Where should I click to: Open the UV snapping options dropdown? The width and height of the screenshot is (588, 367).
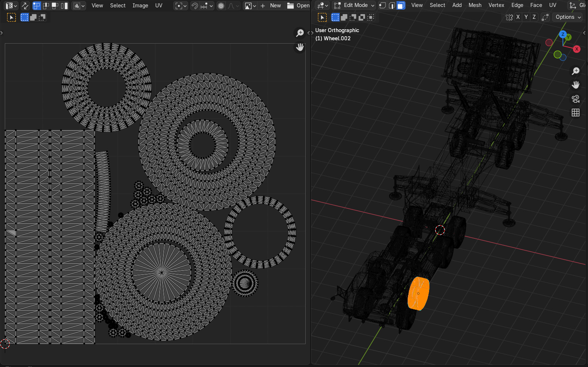pos(207,6)
